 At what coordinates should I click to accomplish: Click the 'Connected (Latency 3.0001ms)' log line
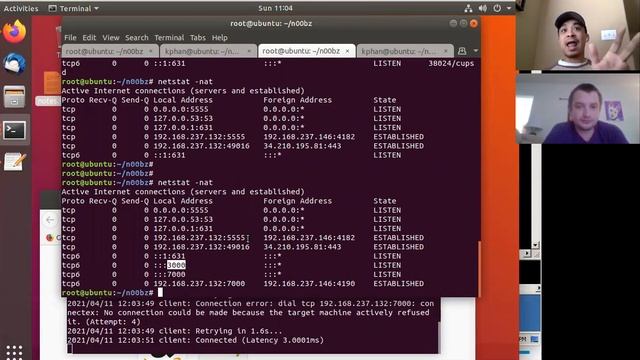(x=260, y=340)
